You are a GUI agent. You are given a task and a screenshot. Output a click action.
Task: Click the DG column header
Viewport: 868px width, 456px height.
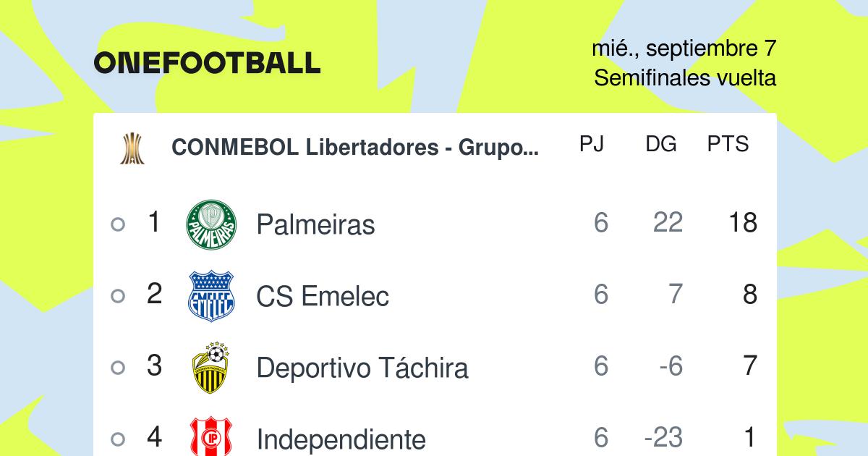pos(661,144)
